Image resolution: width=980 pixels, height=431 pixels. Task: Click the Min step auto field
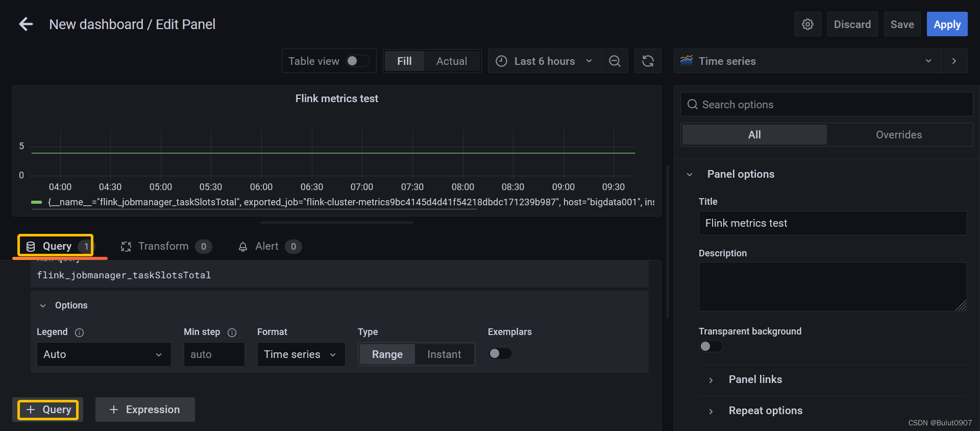click(x=214, y=354)
